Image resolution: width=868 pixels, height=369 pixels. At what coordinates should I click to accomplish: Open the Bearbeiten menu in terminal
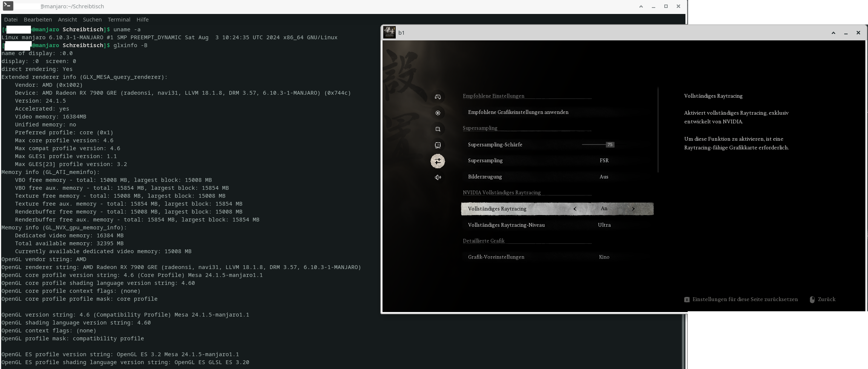tap(38, 20)
